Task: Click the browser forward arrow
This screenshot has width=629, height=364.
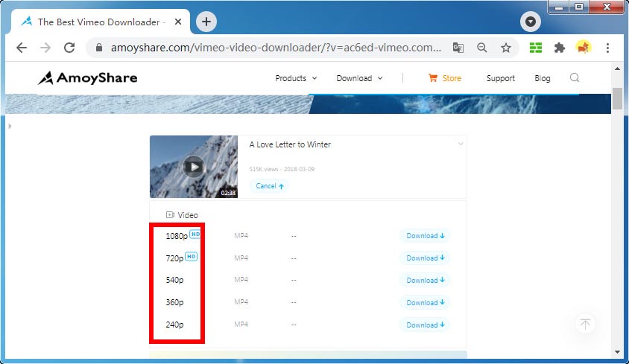Action: pos(45,48)
